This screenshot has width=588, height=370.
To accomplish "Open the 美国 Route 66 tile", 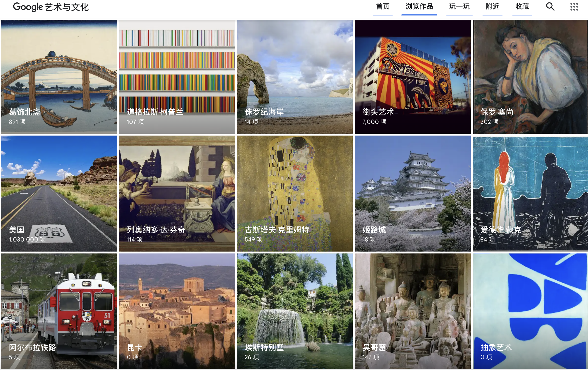I will coord(59,193).
